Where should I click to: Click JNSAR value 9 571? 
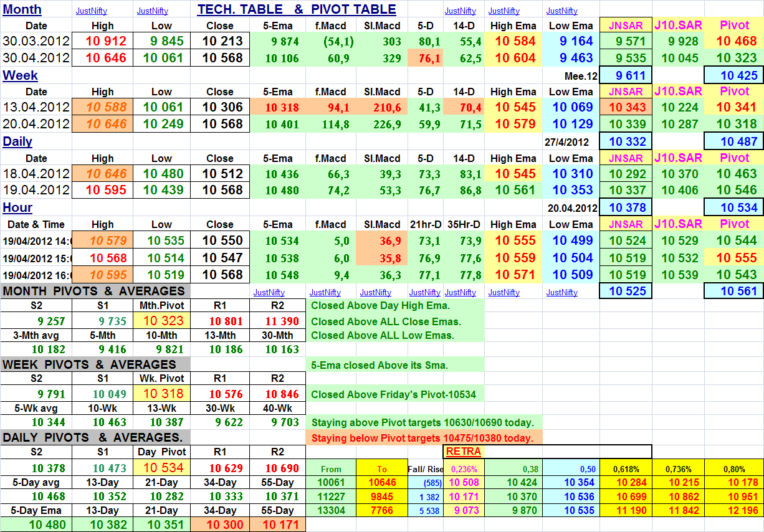click(626, 42)
